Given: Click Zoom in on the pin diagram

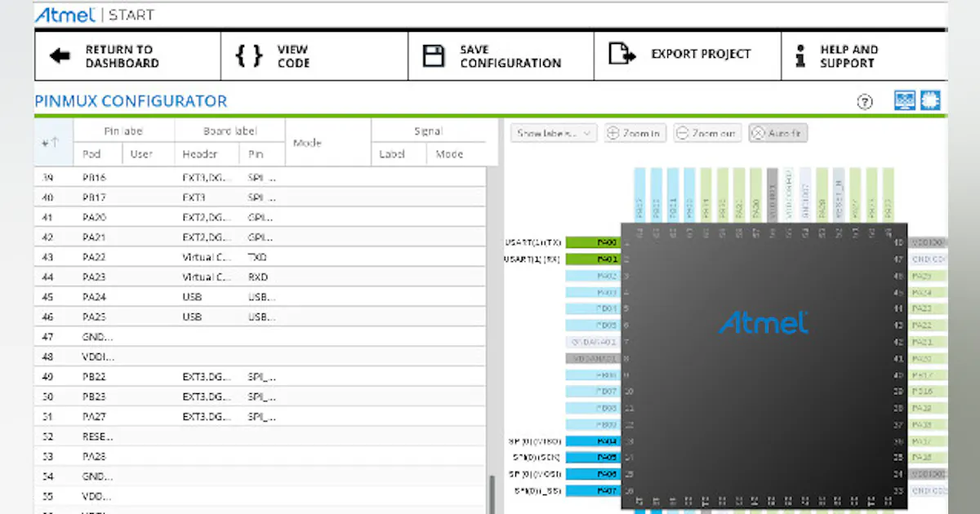Looking at the screenshot, I should [x=635, y=133].
